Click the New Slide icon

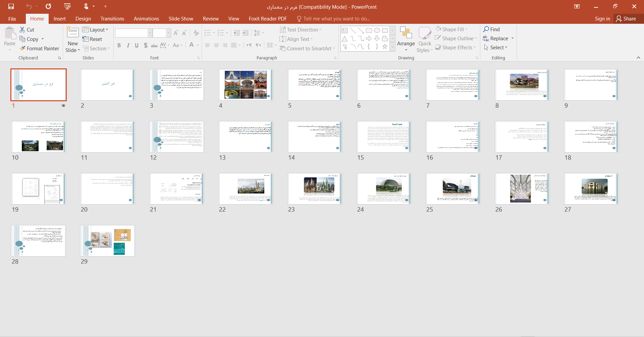73,33
